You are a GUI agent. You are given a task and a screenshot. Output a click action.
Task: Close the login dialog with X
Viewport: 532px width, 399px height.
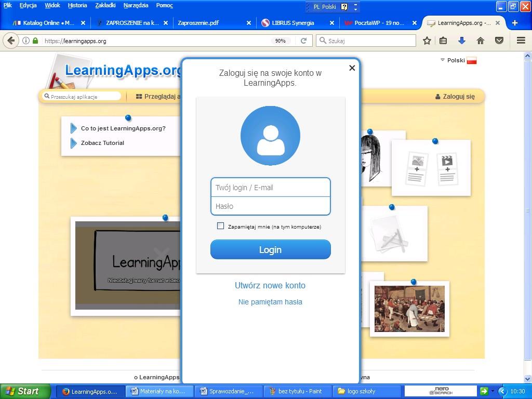pos(352,68)
